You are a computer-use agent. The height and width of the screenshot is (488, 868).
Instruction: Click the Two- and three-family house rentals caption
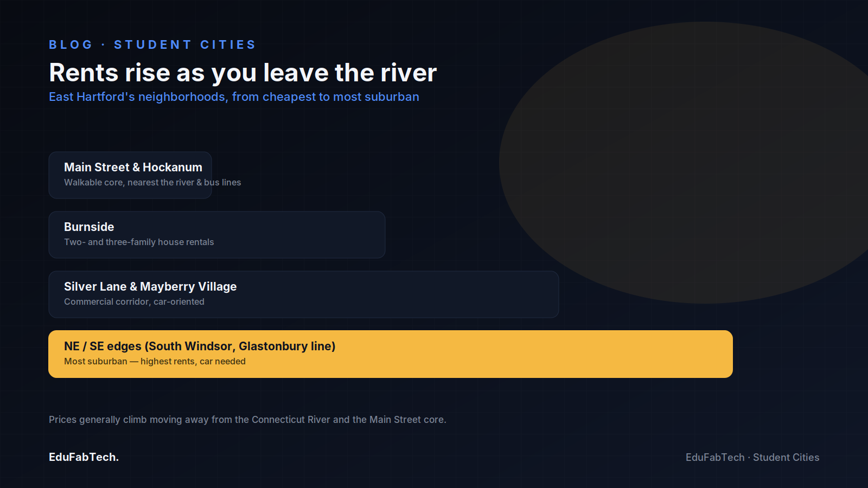[139, 242]
